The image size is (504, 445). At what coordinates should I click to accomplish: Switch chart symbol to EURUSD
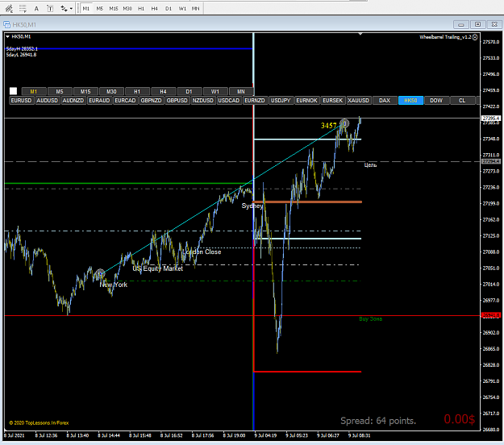[21, 101]
